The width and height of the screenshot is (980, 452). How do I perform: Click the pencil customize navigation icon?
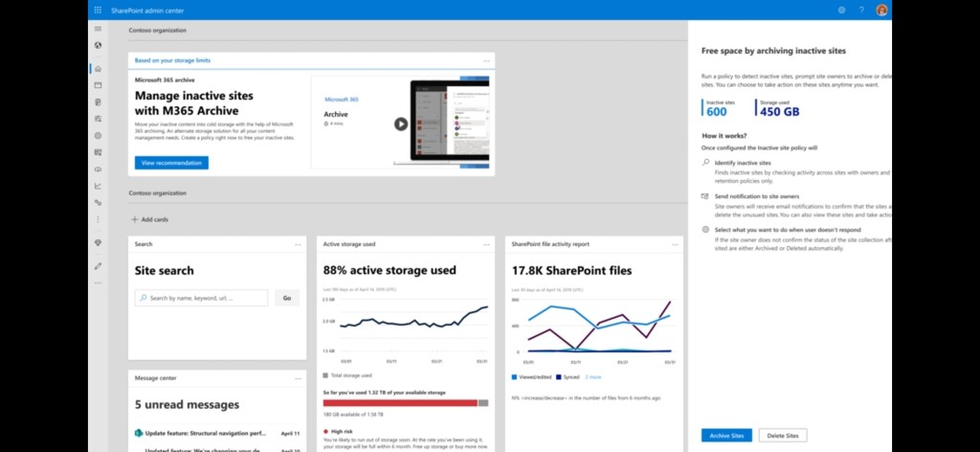point(98,264)
